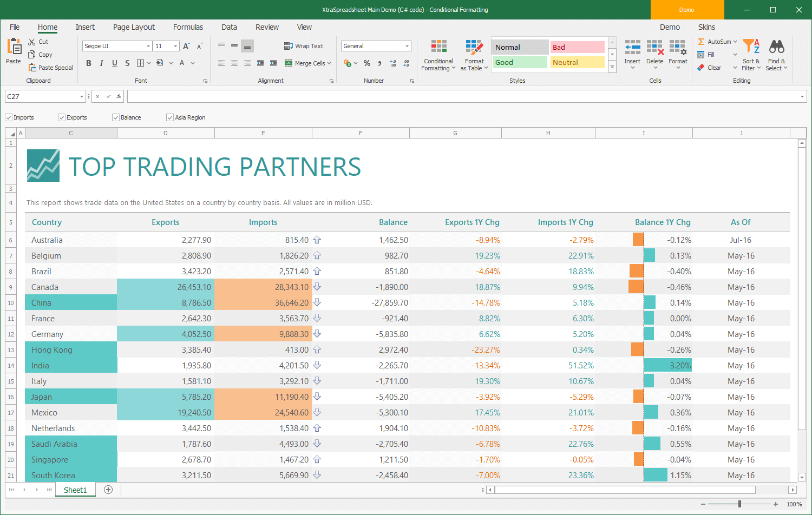812x515 pixels.
Task: Apply AutoSum to the selection
Action: pos(717,41)
